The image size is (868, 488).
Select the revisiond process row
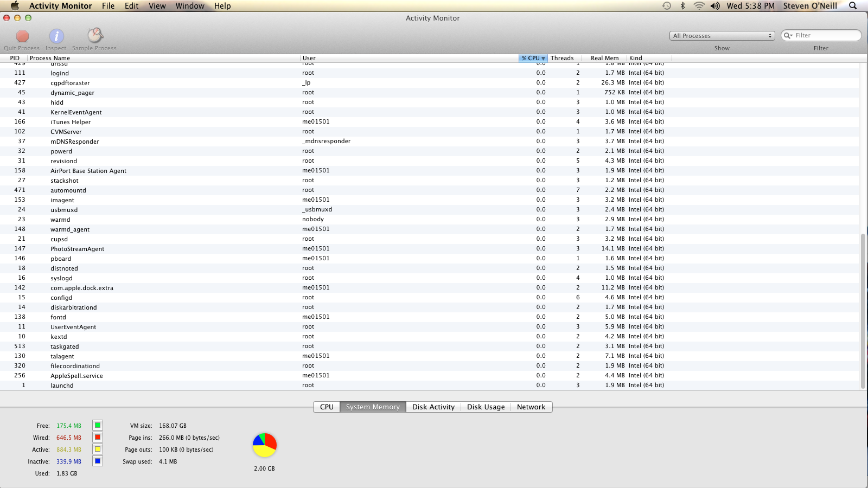point(430,160)
